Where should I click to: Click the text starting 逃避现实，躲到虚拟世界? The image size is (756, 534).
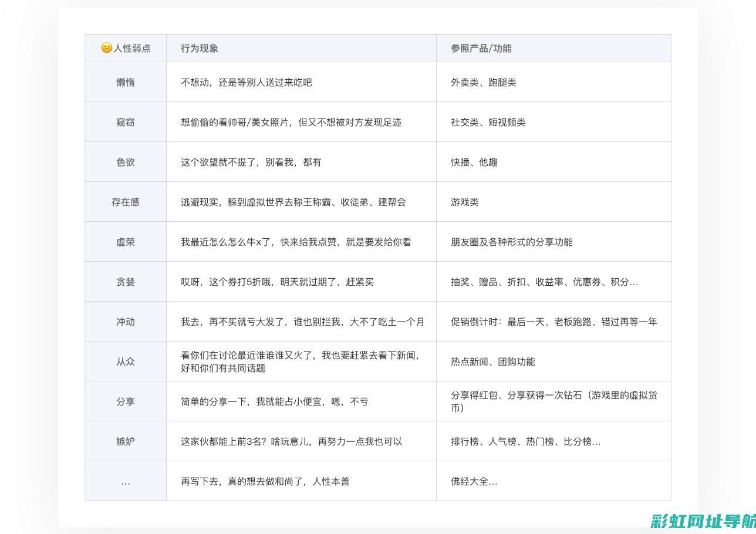(293, 202)
